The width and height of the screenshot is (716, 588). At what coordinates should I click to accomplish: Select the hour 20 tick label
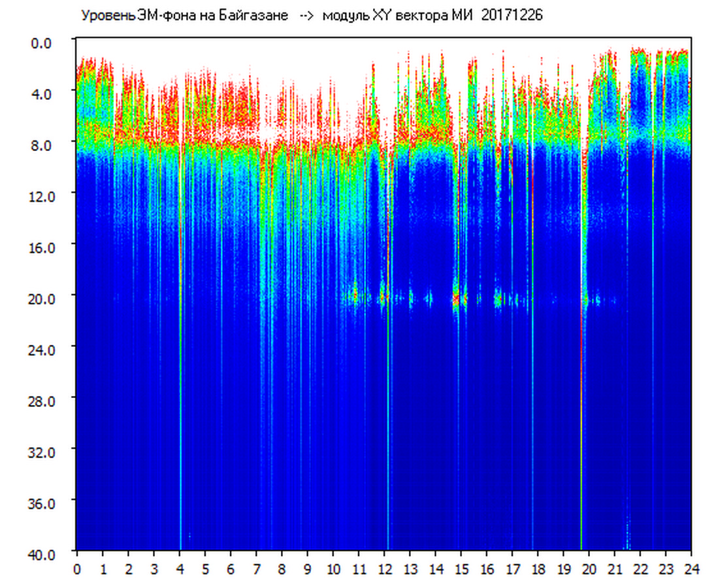(589, 569)
